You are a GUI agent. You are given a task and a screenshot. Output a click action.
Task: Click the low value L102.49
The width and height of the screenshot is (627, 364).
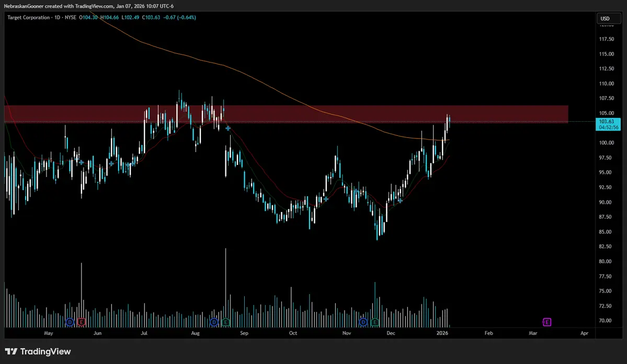point(130,18)
